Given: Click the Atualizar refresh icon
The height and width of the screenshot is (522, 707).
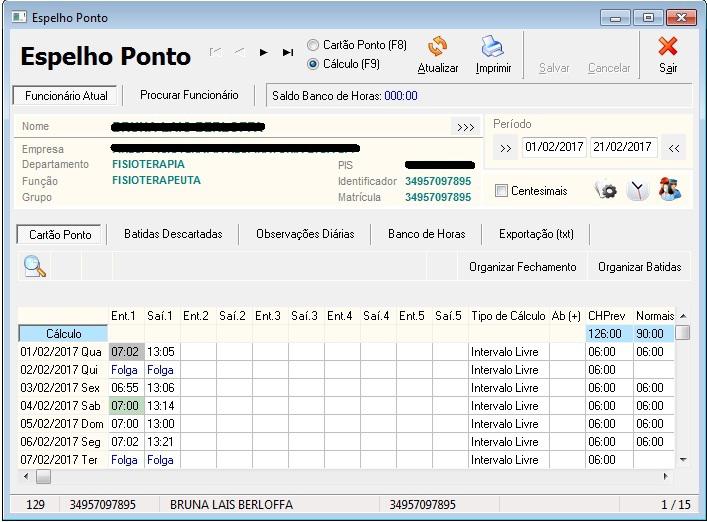Looking at the screenshot, I should 437,48.
